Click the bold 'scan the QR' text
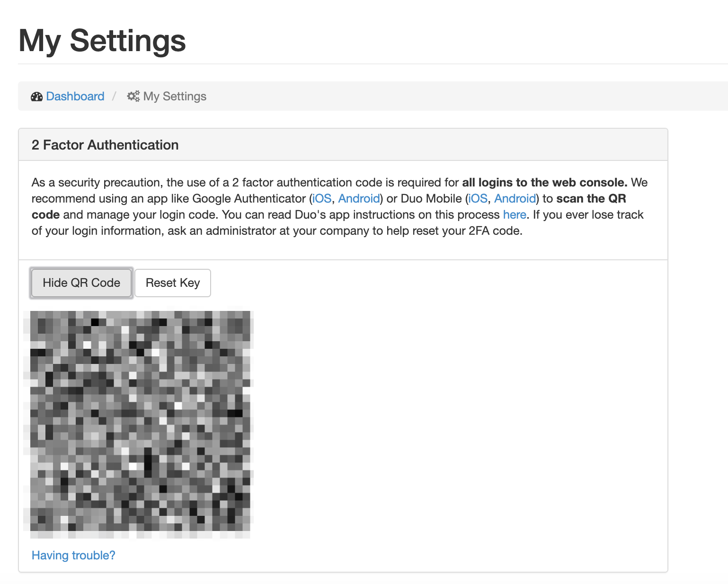Image resolution: width=728 pixels, height=584 pixels. click(591, 199)
